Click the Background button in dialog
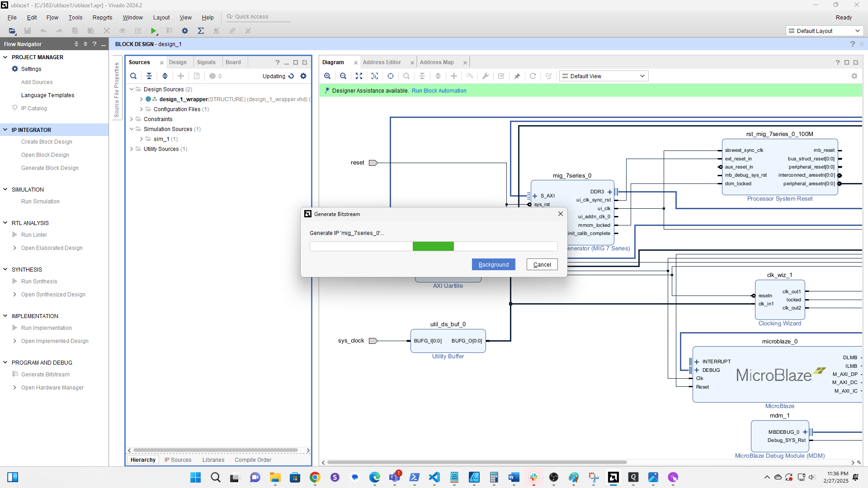The image size is (868, 488). [493, 264]
